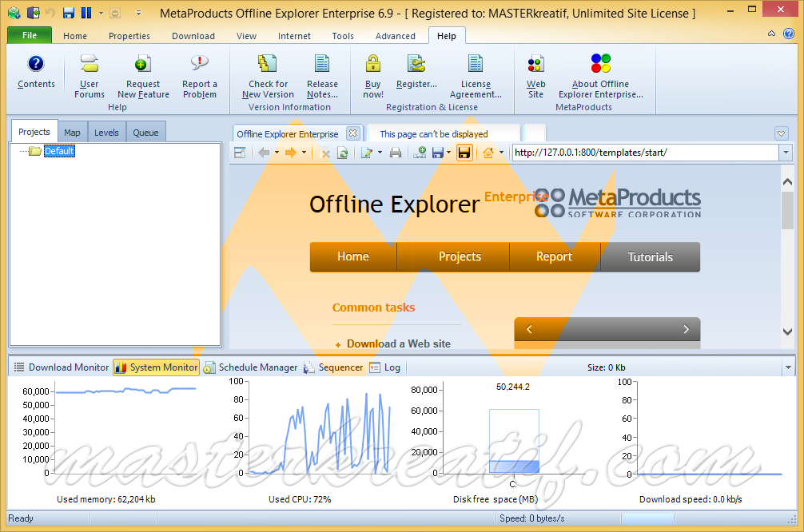The height and width of the screenshot is (532, 804).
Task: Open the back history dropdown arrow
Action: (x=277, y=153)
